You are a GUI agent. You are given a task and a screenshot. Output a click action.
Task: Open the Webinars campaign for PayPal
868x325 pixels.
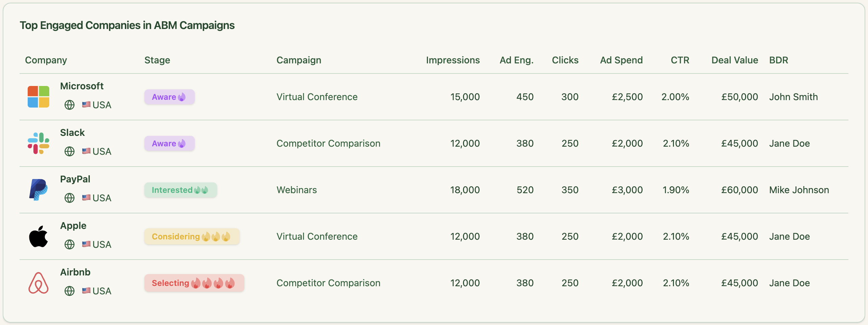pos(296,190)
